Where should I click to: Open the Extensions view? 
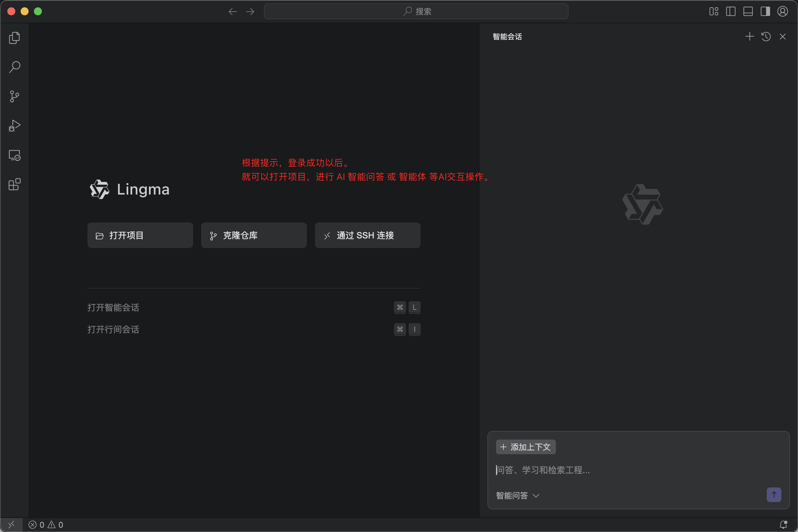pos(14,185)
